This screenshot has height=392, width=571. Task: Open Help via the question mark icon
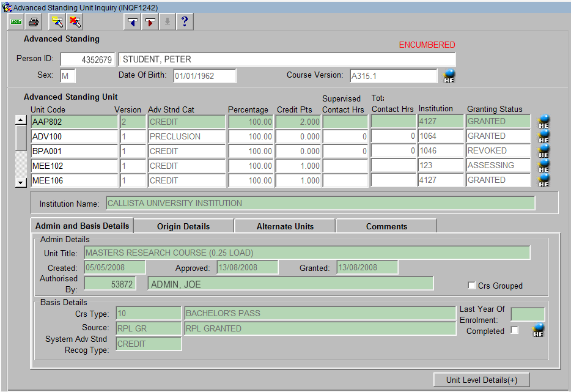click(x=185, y=22)
